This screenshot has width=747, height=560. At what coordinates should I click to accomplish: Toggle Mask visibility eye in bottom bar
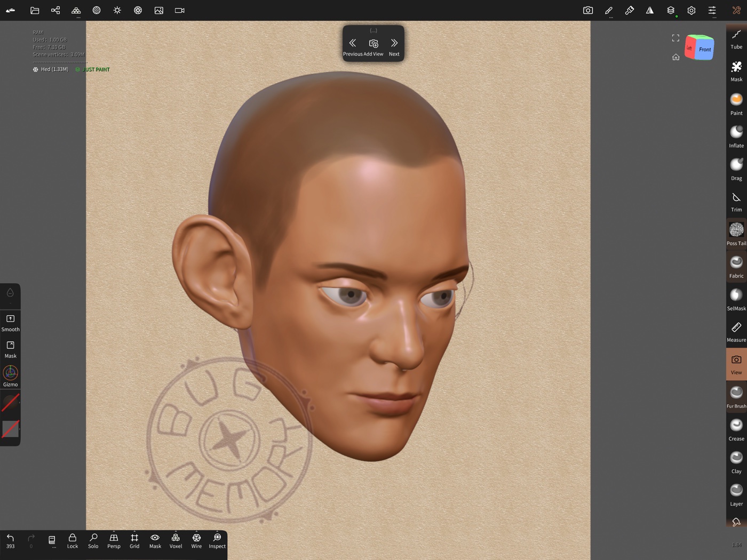coord(155,541)
